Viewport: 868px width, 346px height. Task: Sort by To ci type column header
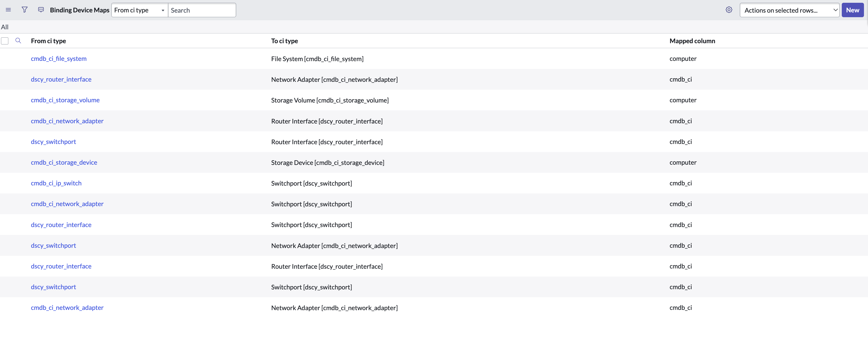point(284,41)
